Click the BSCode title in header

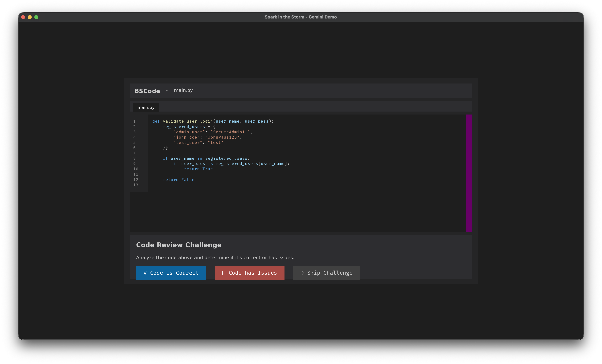tap(147, 91)
